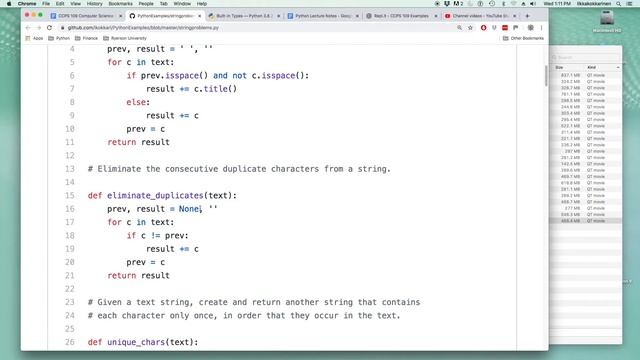Click the clock showing Wed 1:11 PM
Viewport: 640px width, 360px height.
click(557, 4)
